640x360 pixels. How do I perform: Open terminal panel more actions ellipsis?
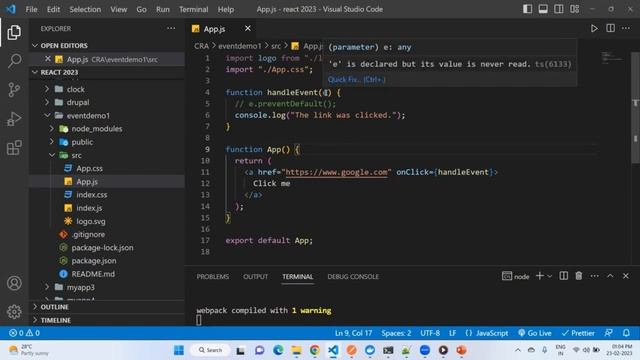coord(594,276)
